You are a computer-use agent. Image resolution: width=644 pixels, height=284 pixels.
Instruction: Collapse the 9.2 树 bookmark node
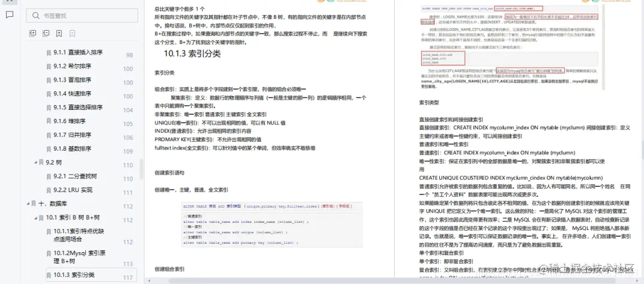(x=35, y=163)
